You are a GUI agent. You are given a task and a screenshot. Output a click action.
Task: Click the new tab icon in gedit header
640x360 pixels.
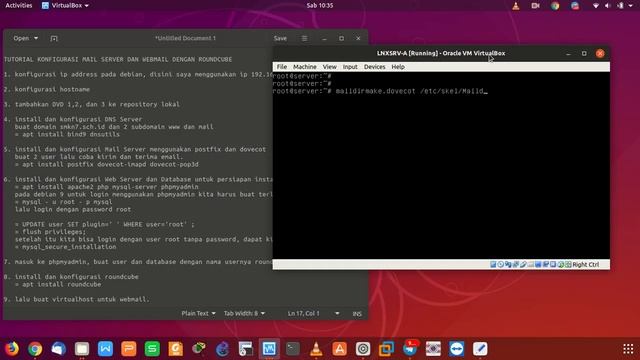click(x=54, y=38)
